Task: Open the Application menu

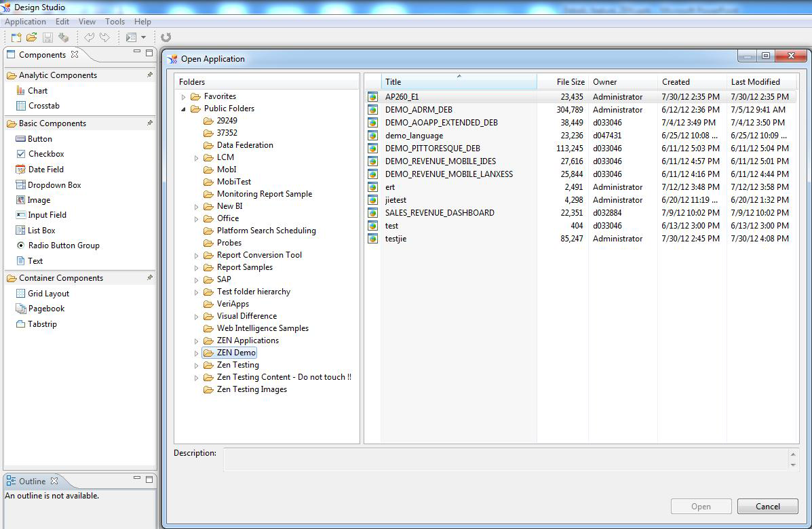Action: tap(25, 21)
